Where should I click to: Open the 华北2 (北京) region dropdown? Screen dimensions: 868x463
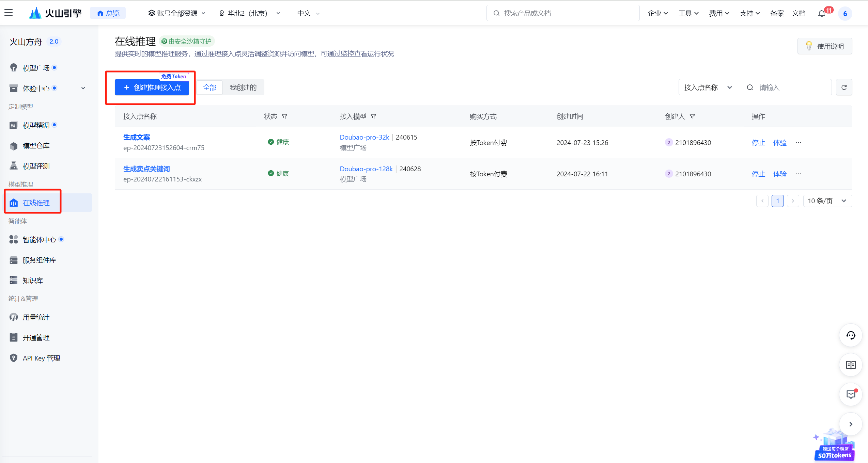click(250, 13)
